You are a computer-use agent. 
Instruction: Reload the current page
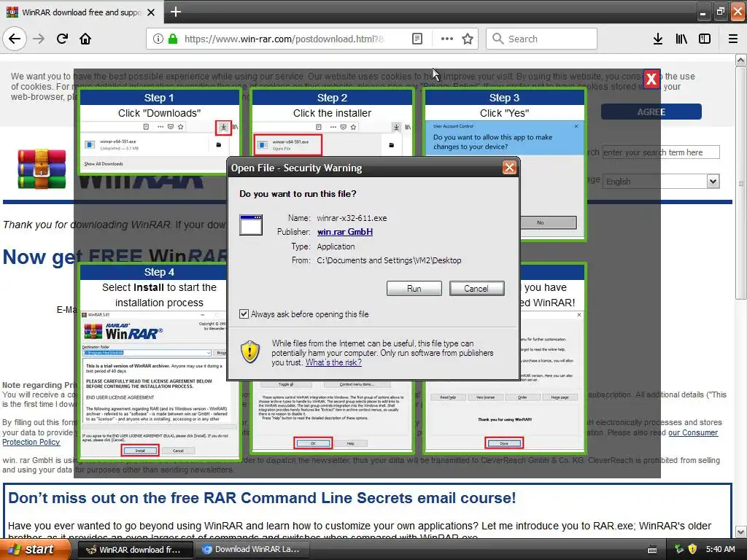[62, 39]
